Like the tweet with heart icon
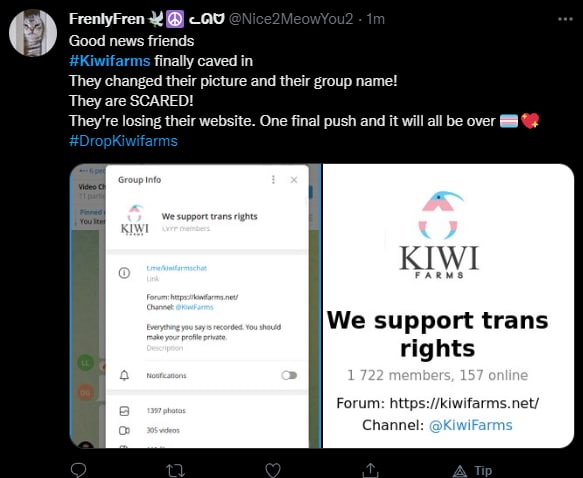Screen dimensions: 583x478 (x=273, y=471)
